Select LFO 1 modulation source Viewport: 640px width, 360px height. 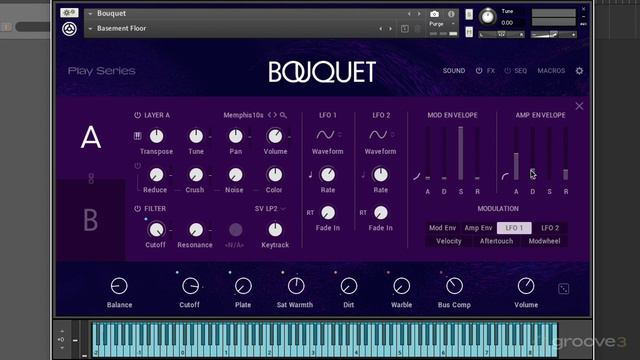[x=514, y=228]
